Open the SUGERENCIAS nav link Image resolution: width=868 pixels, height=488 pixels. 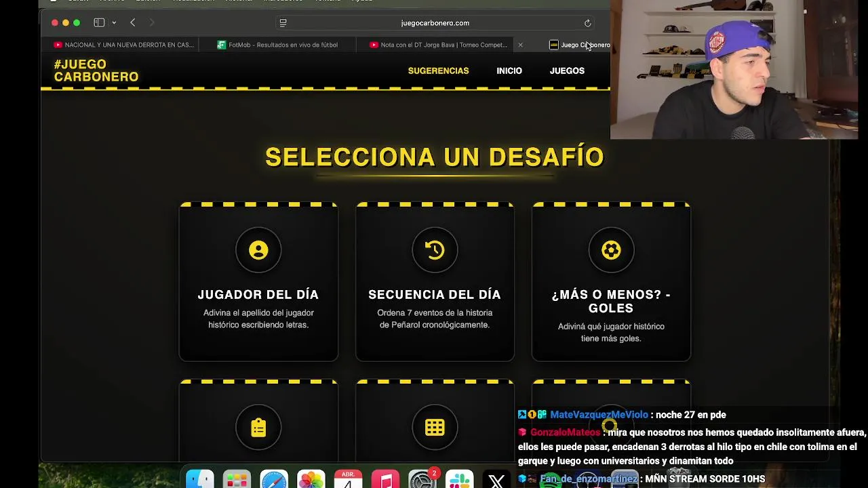[x=438, y=70]
